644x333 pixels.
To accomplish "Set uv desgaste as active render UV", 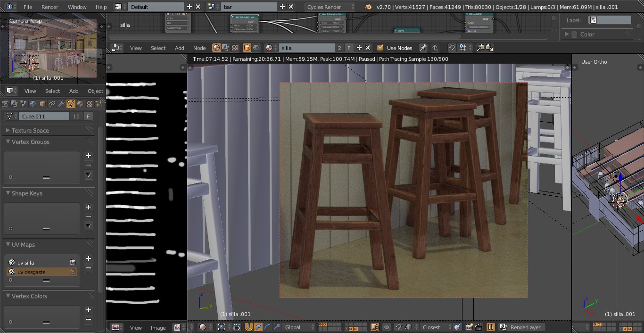I will [73, 272].
